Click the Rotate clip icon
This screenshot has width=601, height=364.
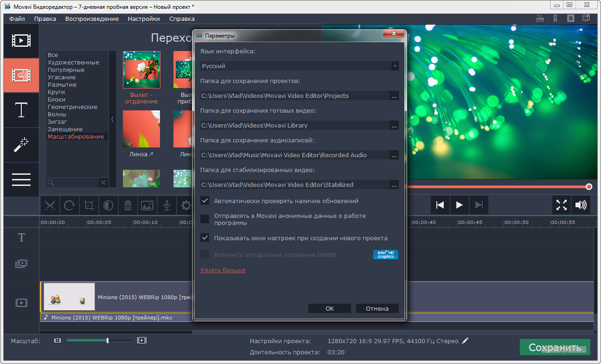click(x=70, y=205)
